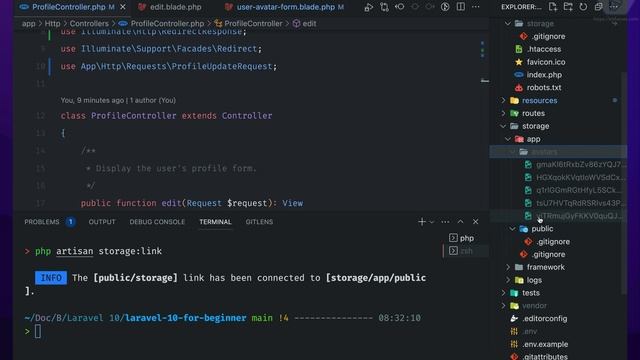
Task: Click the ProfileController class breadcrumb
Action: click(253, 24)
